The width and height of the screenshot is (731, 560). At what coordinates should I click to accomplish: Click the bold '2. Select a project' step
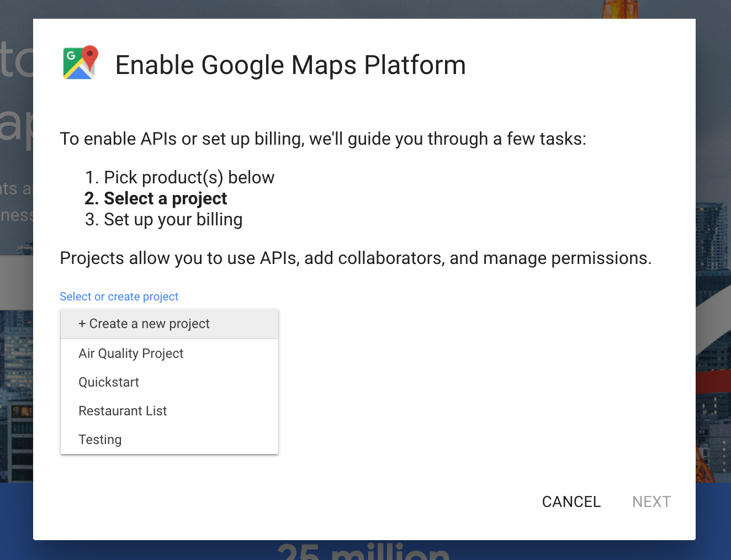[x=156, y=198]
